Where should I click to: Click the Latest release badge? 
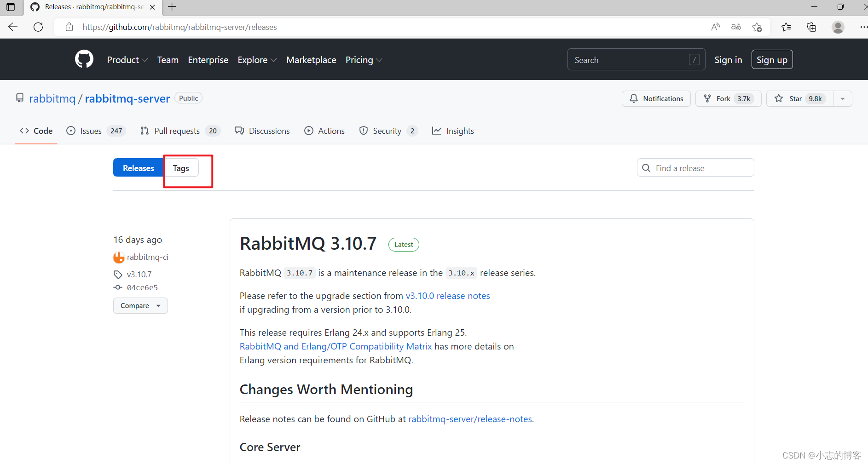pyautogui.click(x=404, y=245)
